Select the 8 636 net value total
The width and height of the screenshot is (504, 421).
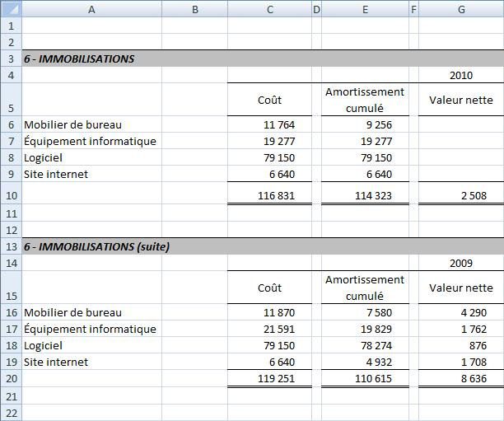click(x=461, y=379)
